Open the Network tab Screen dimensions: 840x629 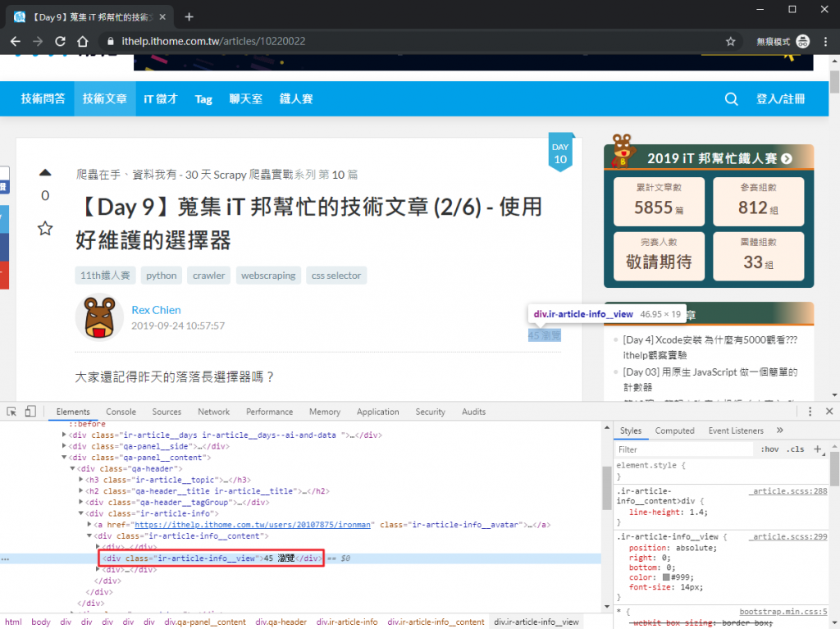click(x=213, y=412)
